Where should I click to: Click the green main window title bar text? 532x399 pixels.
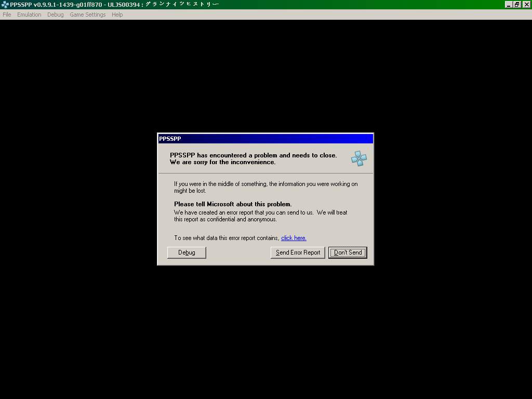tap(114, 5)
